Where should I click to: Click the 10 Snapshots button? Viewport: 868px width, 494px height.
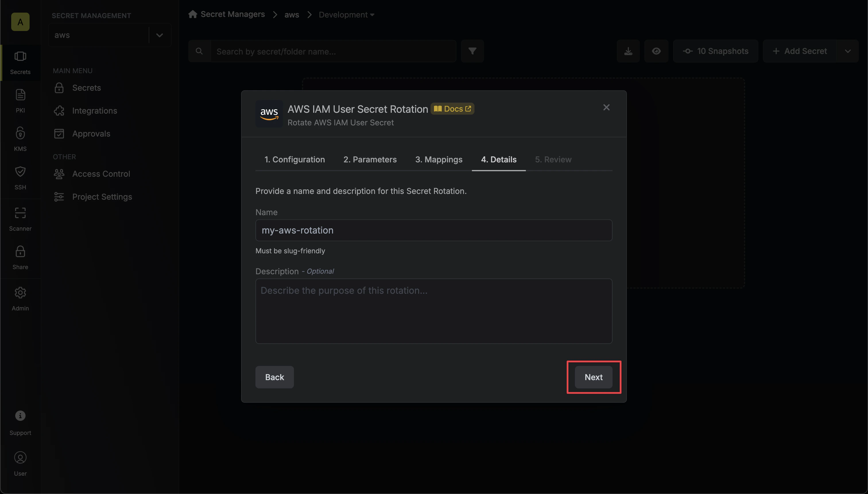pyautogui.click(x=715, y=51)
